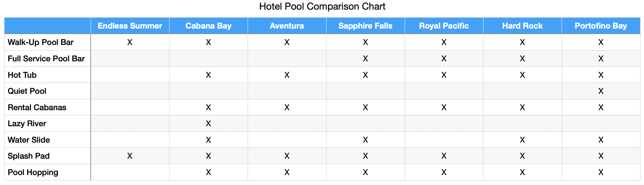Select the Sapphire Falls header cell
This screenshot has height=185, width=644.
click(x=365, y=26)
